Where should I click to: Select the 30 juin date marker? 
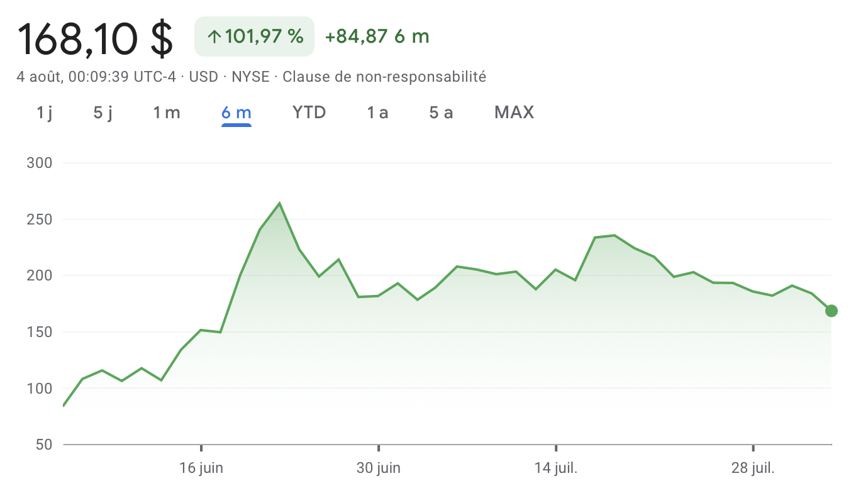379,468
